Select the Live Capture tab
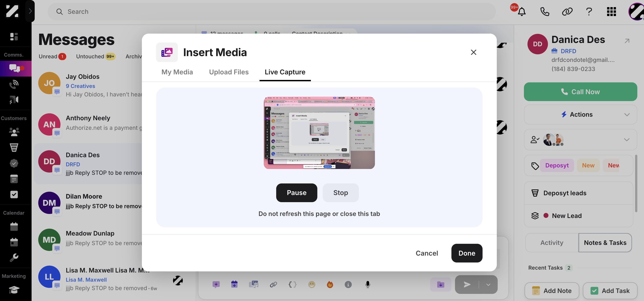This screenshot has height=301, width=644. point(285,72)
